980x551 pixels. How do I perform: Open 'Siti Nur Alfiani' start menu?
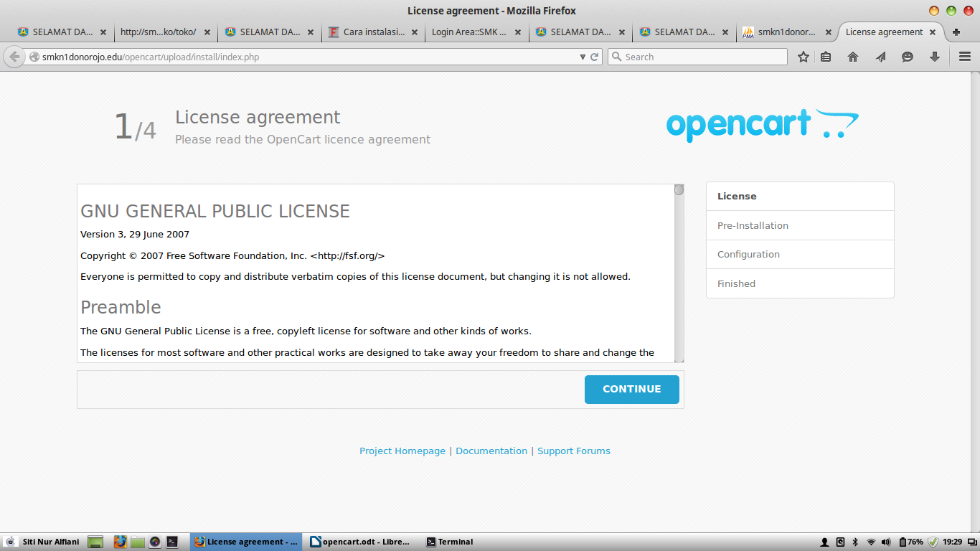[x=43, y=542]
